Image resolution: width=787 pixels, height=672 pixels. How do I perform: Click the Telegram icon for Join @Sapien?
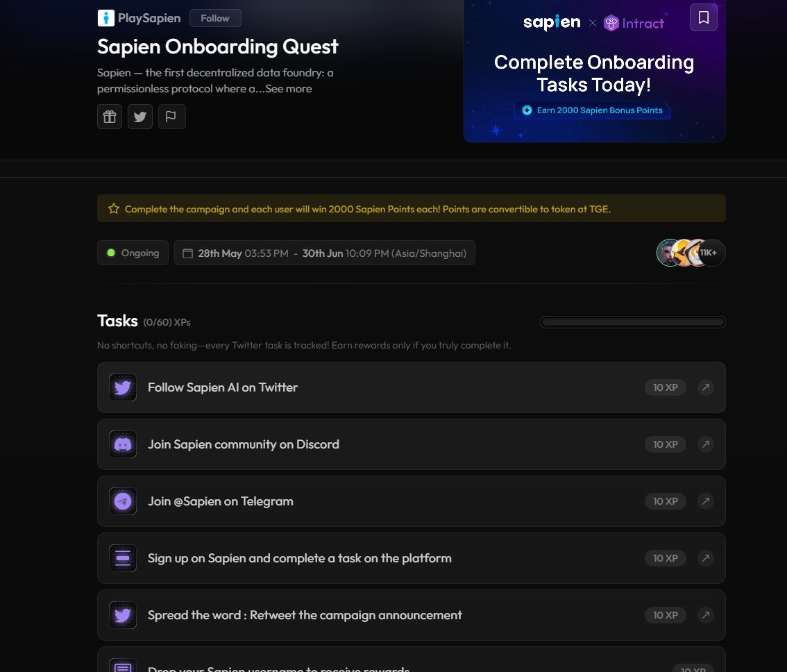[x=123, y=501]
